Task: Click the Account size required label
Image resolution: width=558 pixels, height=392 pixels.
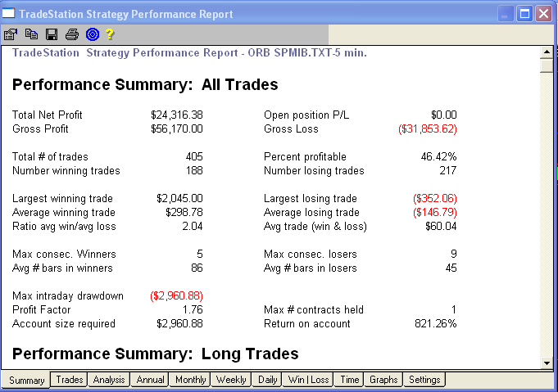Action: coord(64,324)
